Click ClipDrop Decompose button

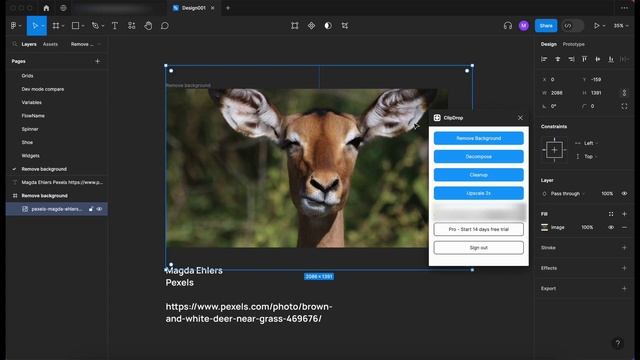478,157
